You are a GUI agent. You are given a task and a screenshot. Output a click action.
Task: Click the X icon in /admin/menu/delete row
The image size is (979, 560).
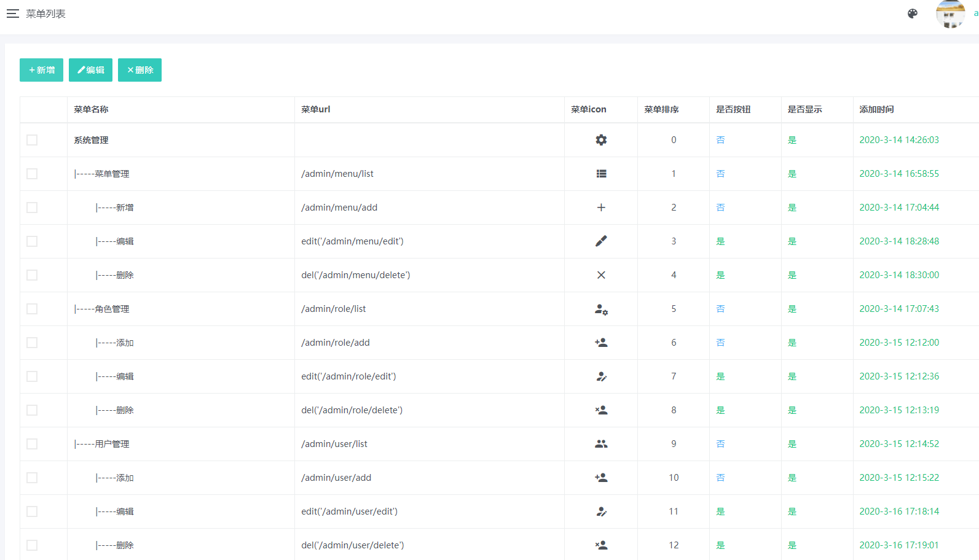point(601,275)
